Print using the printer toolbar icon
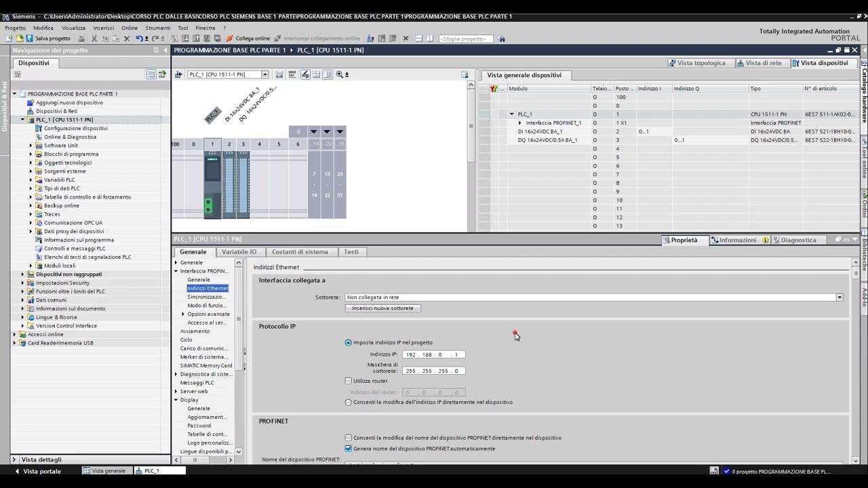 (81, 39)
